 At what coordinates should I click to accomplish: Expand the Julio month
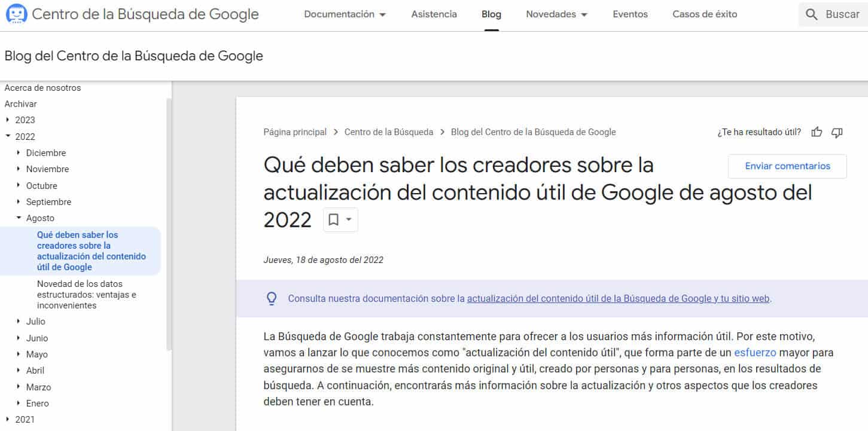pyautogui.click(x=19, y=322)
